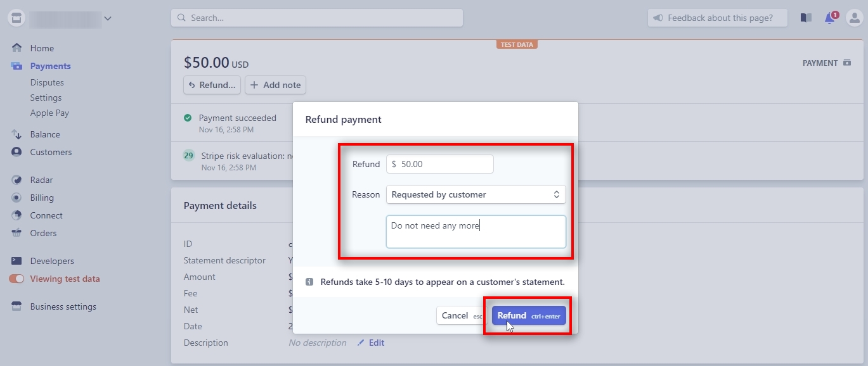Open the refund Reason dropdown
The height and width of the screenshot is (366, 868).
tap(476, 194)
